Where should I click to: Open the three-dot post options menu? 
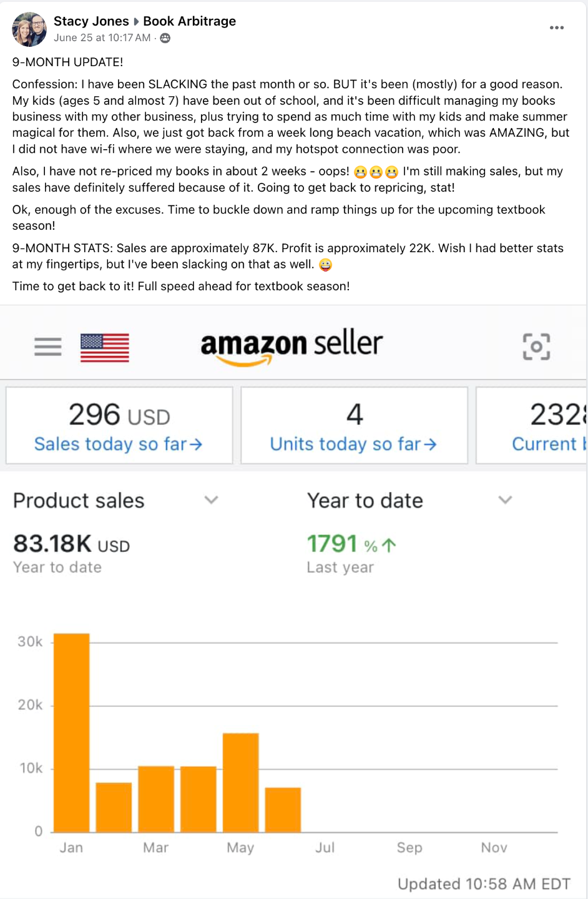click(557, 28)
